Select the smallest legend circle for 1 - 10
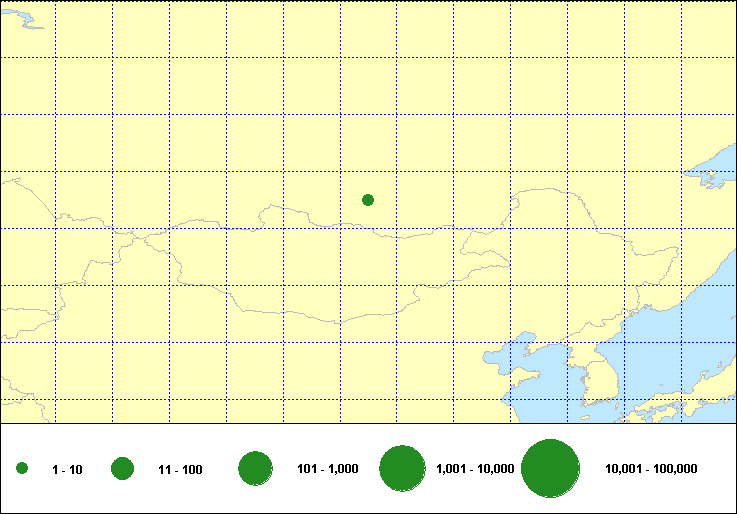Image resolution: width=737 pixels, height=514 pixels. click(22, 469)
